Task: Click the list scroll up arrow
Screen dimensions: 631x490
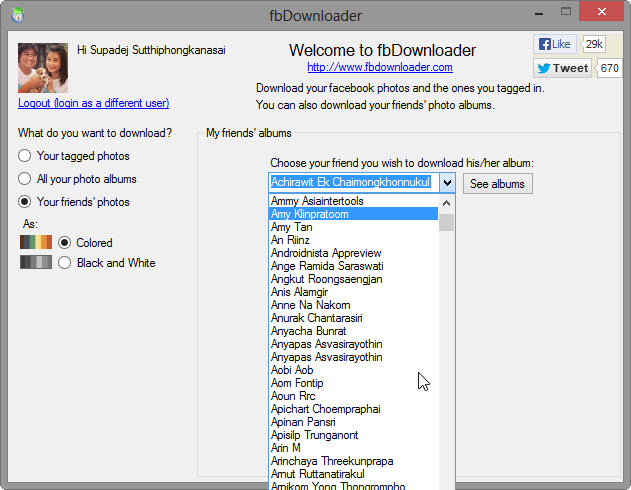Action: tap(446, 203)
